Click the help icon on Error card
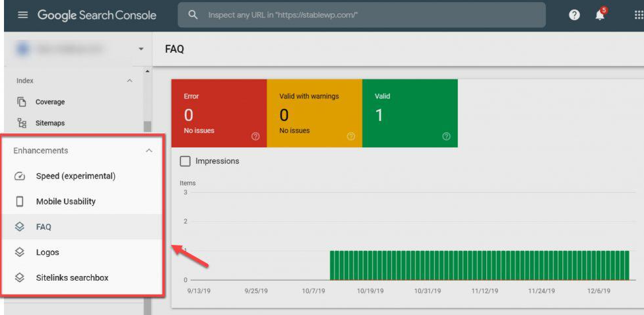Image resolution: width=644 pixels, height=315 pixels. (255, 136)
